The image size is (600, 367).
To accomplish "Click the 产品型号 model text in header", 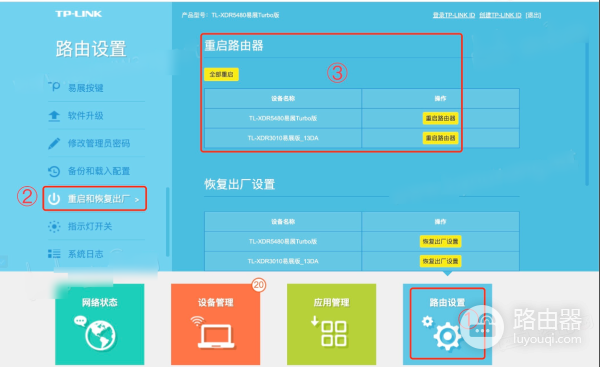I will (x=230, y=15).
